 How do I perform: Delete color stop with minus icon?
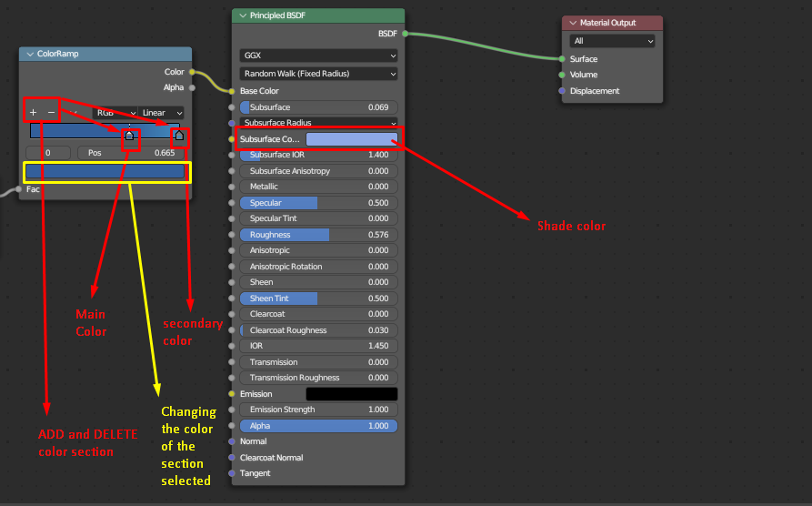tap(51, 113)
